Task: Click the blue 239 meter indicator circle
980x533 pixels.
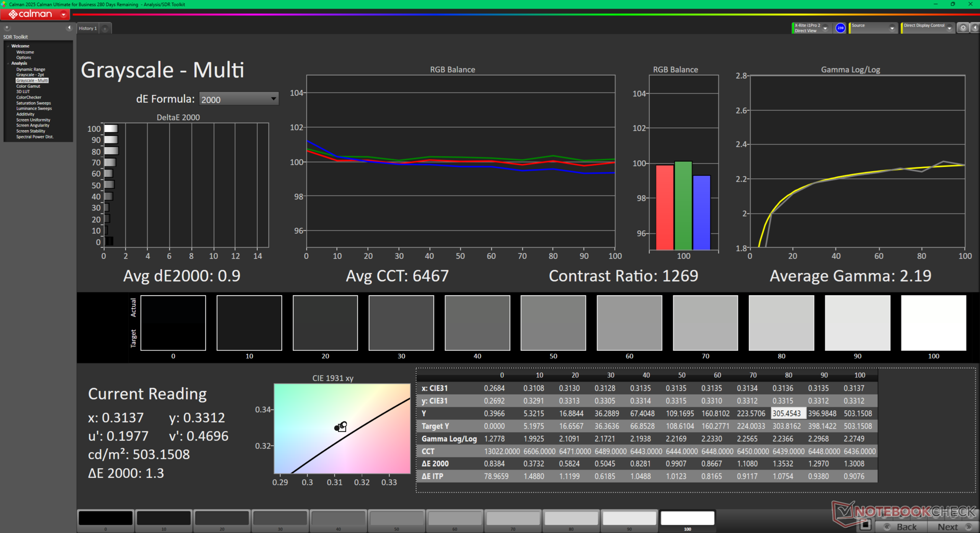Action: [840, 28]
